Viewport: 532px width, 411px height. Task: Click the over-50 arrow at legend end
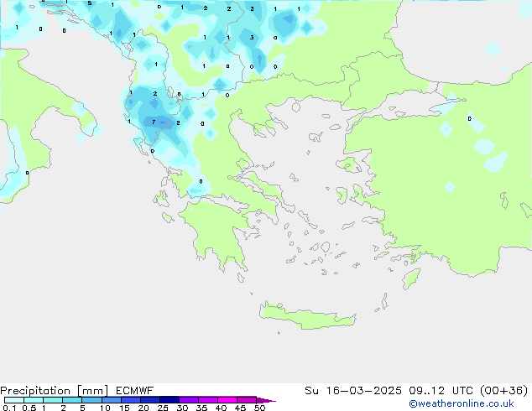point(266,400)
